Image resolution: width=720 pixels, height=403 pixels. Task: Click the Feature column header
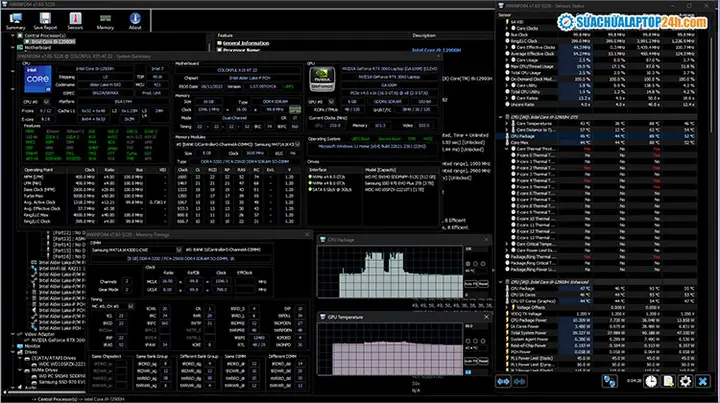pyautogui.click(x=225, y=35)
